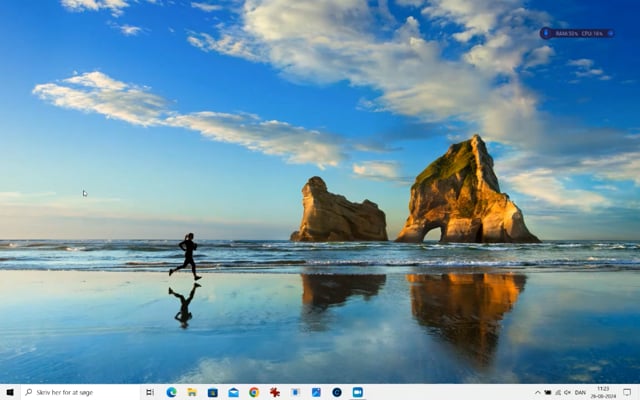640x400 pixels.
Task: Open the Mail app on taskbar
Action: 233,392
